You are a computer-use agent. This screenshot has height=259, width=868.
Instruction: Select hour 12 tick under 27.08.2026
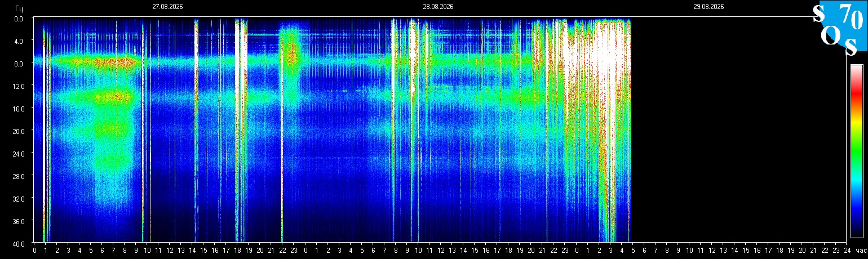point(170,251)
